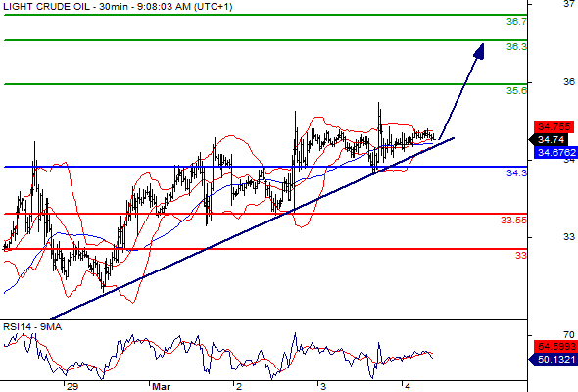Click the red 54.5993 RSI value tag
Image resolution: width=578 pixels, height=392 pixels.
coord(555,347)
